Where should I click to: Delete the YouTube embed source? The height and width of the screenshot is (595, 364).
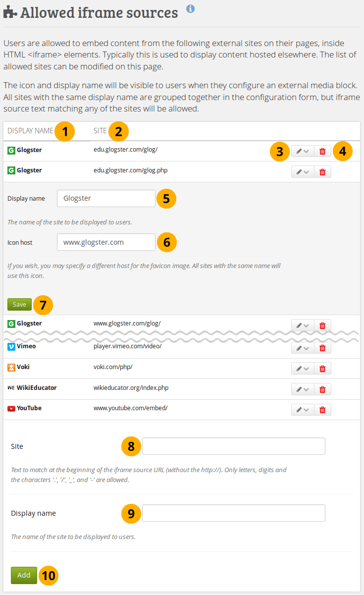[322, 410]
